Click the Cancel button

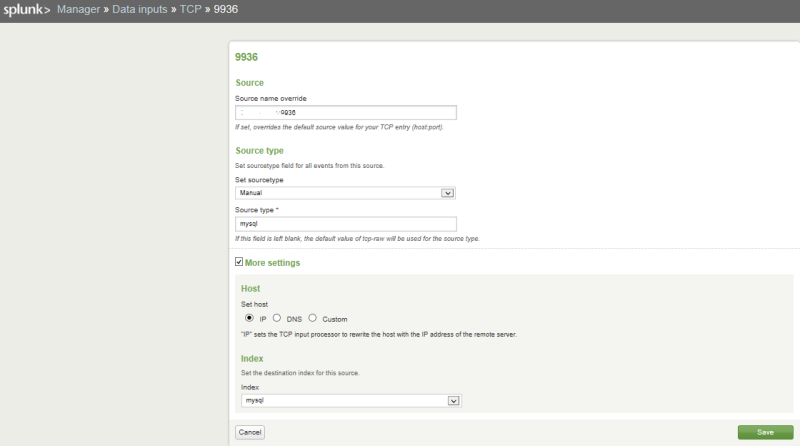point(250,432)
